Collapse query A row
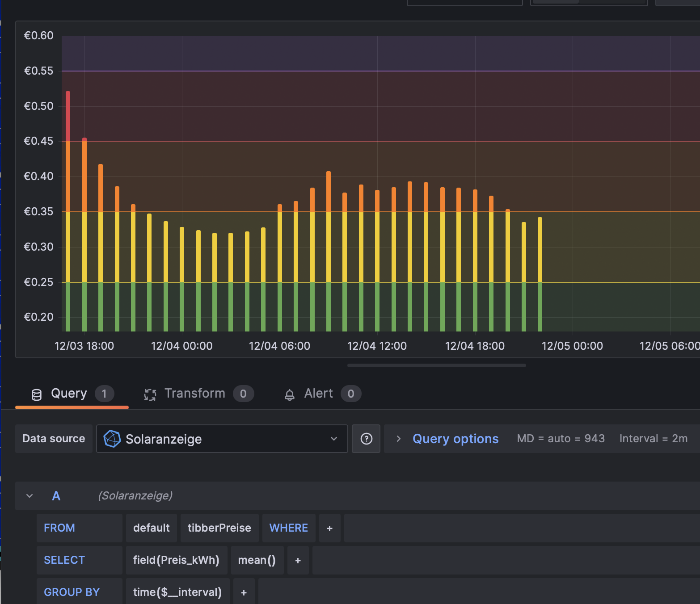Image resolution: width=700 pixels, height=604 pixels. point(30,496)
